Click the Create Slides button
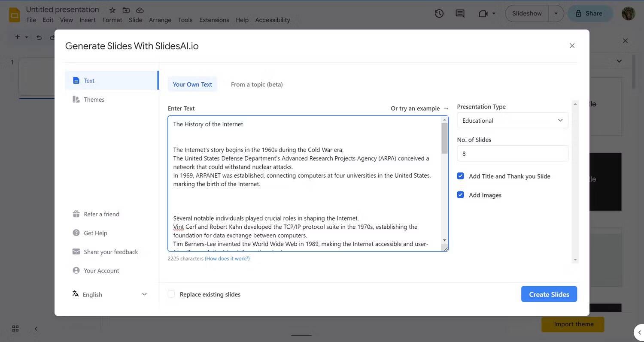The image size is (644, 342). (549, 294)
